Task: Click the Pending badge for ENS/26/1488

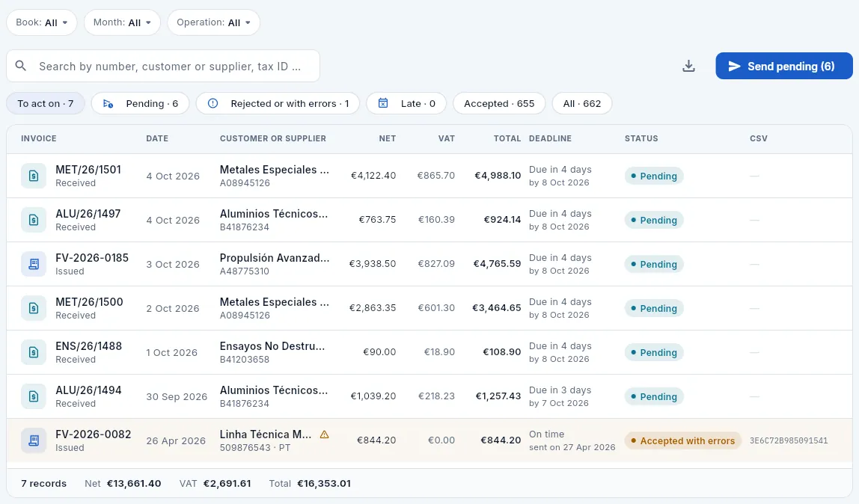Action: point(653,352)
